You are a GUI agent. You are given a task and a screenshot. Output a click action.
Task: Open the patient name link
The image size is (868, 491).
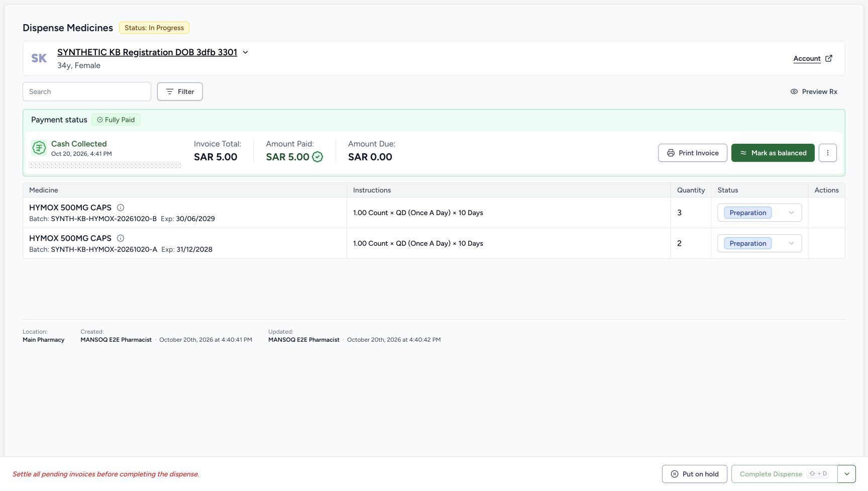coord(147,52)
